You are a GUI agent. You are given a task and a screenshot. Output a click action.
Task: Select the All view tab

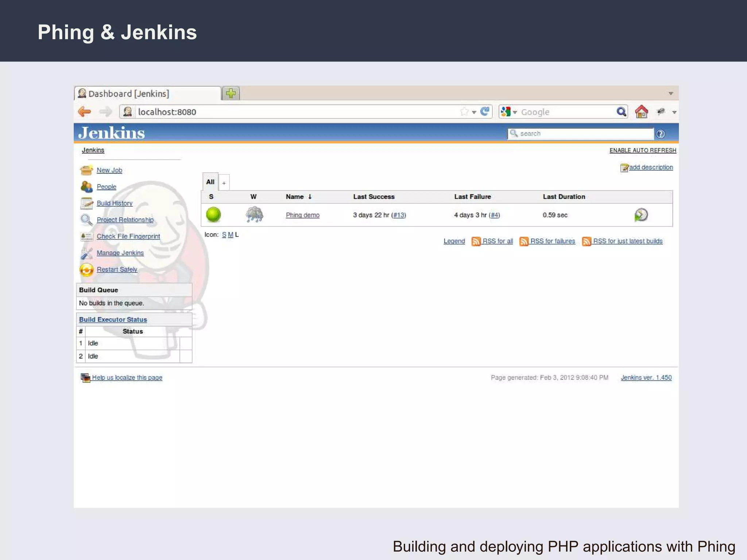[210, 182]
